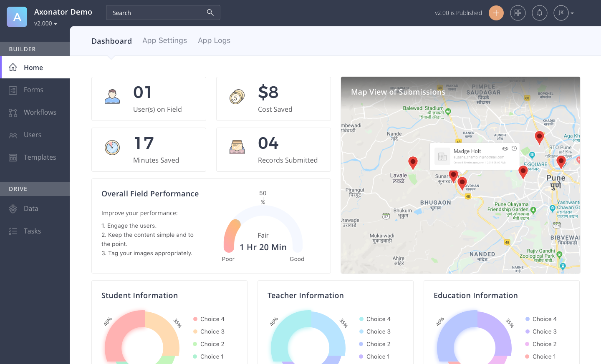
Task: Click the Madge Holt name in map popup
Action: click(x=467, y=151)
